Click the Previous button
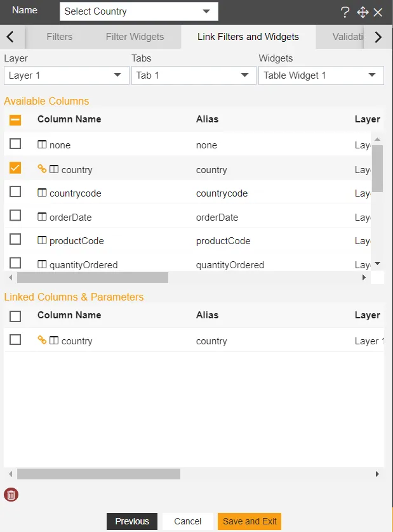The image size is (393, 532). point(132,521)
